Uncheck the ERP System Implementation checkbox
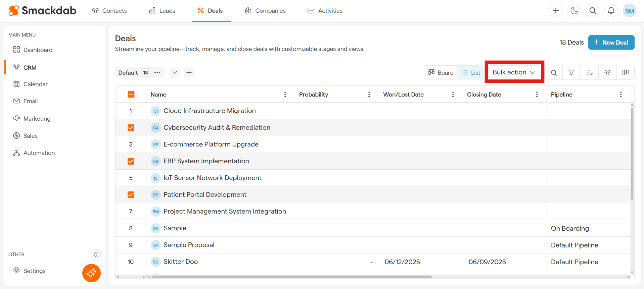 131,161
